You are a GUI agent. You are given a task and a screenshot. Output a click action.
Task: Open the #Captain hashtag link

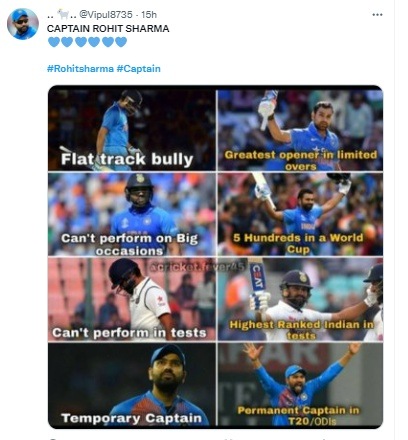139,69
